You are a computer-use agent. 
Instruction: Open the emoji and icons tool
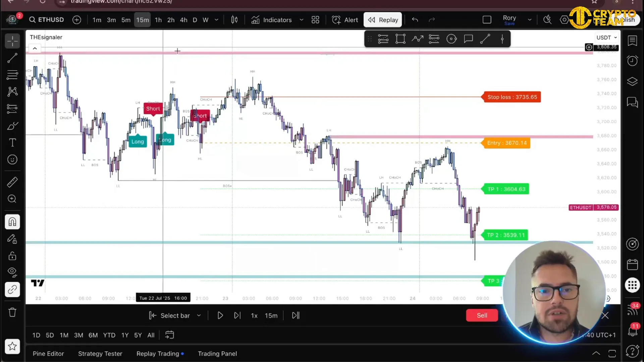12,160
